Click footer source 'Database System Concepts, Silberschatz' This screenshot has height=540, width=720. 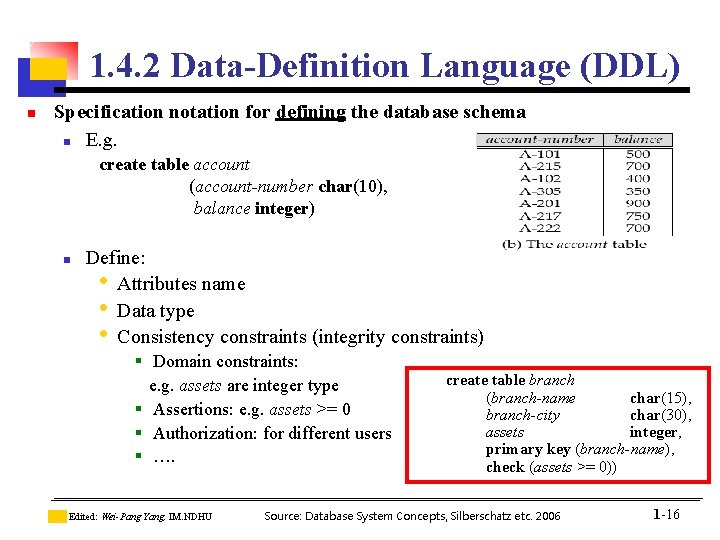point(408,516)
